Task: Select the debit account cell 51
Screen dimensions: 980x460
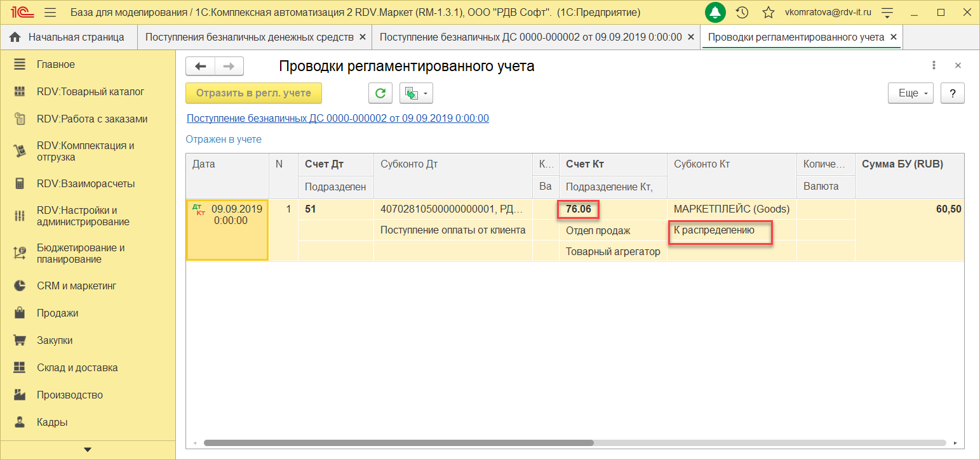Action: (x=335, y=209)
